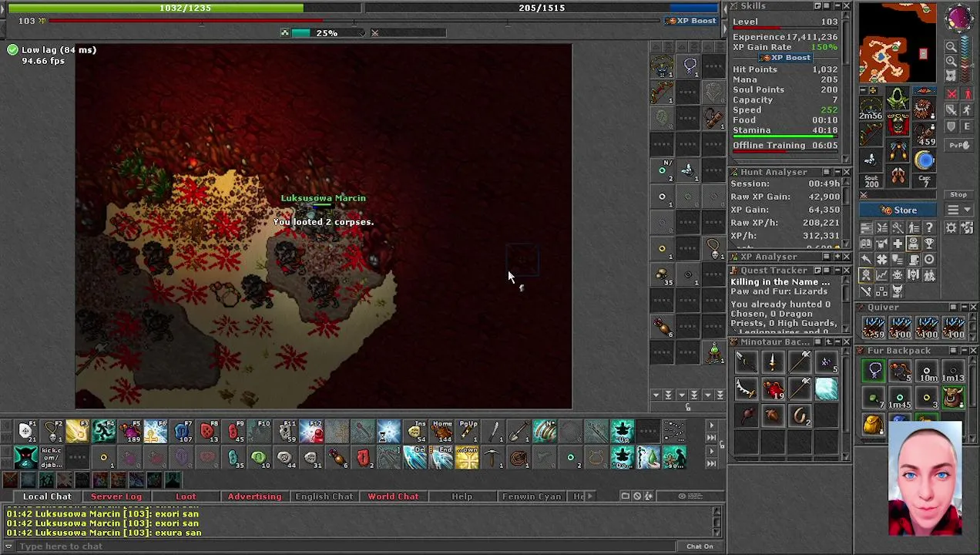Zoom out the minimap
Screen dimensions: 980x555
coord(951,46)
